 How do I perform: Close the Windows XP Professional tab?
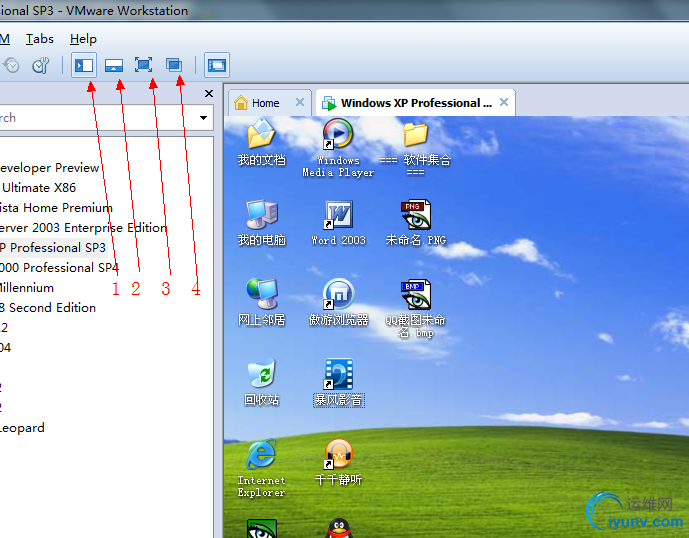[x=504, y=102]
